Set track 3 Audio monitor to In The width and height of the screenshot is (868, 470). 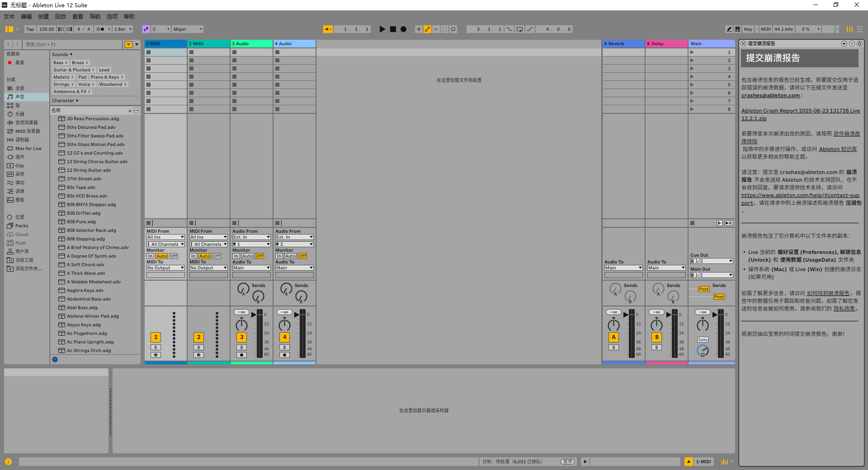pos(236,256)
